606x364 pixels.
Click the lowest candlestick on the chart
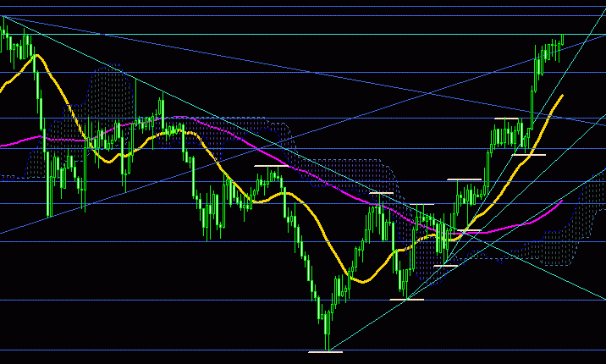tap(328, 329)
